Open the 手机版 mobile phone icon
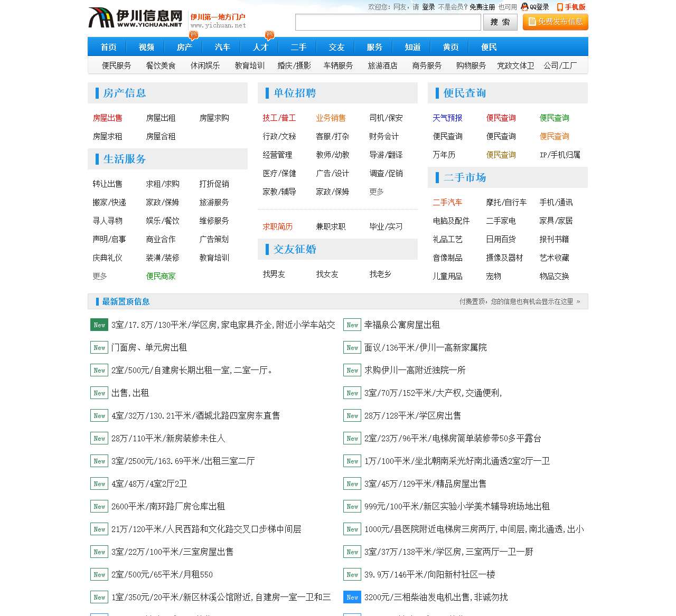Screen dimensions: 676x616 click(558, 7)
